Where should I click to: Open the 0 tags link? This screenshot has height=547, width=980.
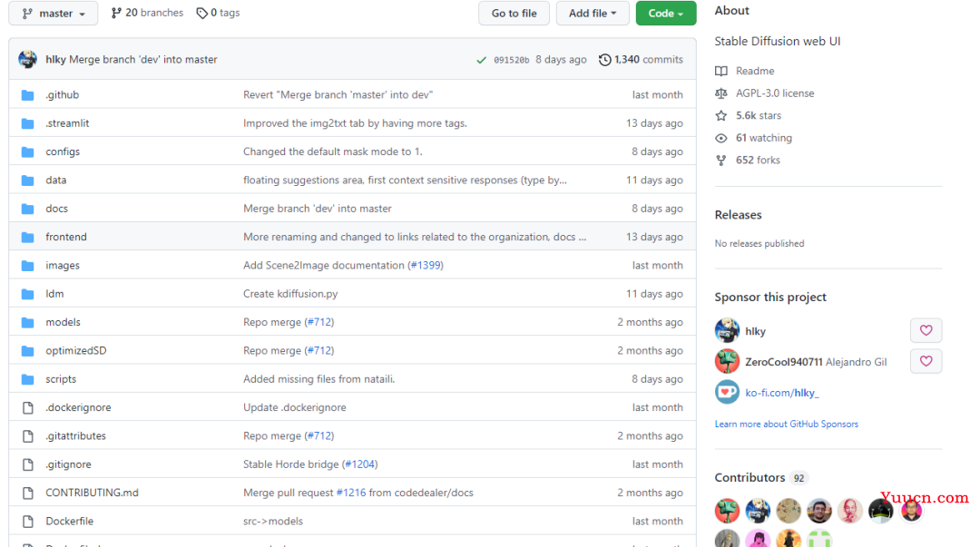click(218, 13)
